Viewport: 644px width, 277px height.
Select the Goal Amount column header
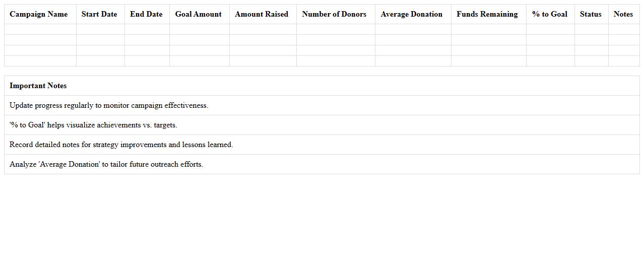point(199,14)
